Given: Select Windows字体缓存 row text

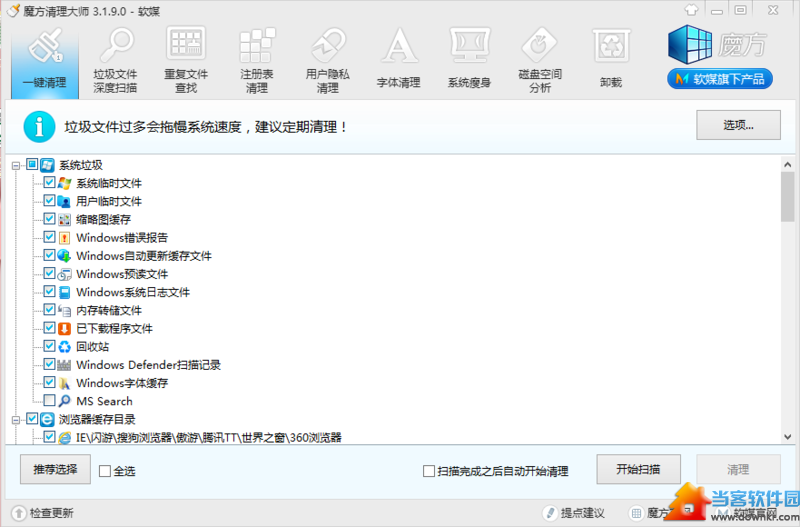Looking at the screenshot, I should coord(122,383).
